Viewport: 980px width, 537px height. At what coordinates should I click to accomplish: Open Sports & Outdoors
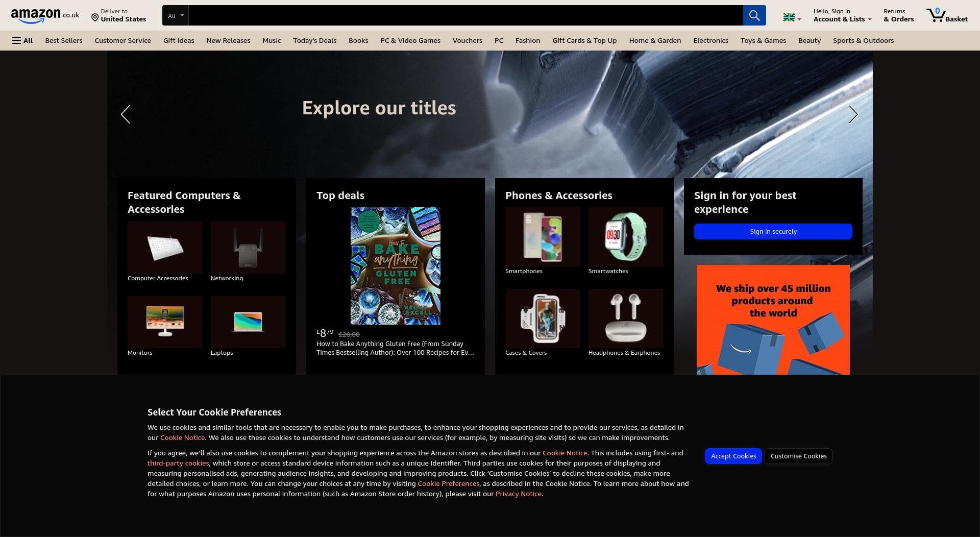click(x=863, y=40)
